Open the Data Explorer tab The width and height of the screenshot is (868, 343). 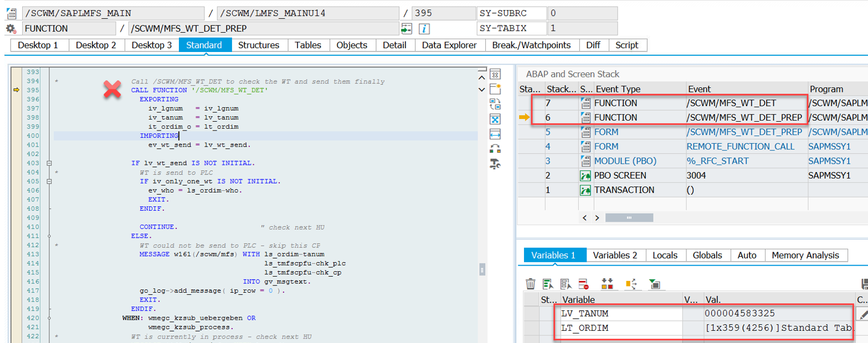pyautogui.click(x=449, y=45)
